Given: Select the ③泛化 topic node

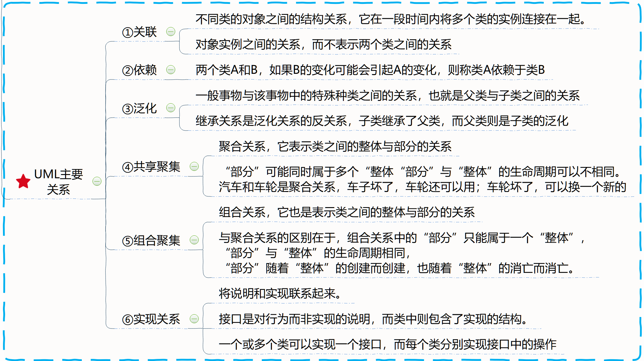Looking at the screenshot, I should 140,108.
